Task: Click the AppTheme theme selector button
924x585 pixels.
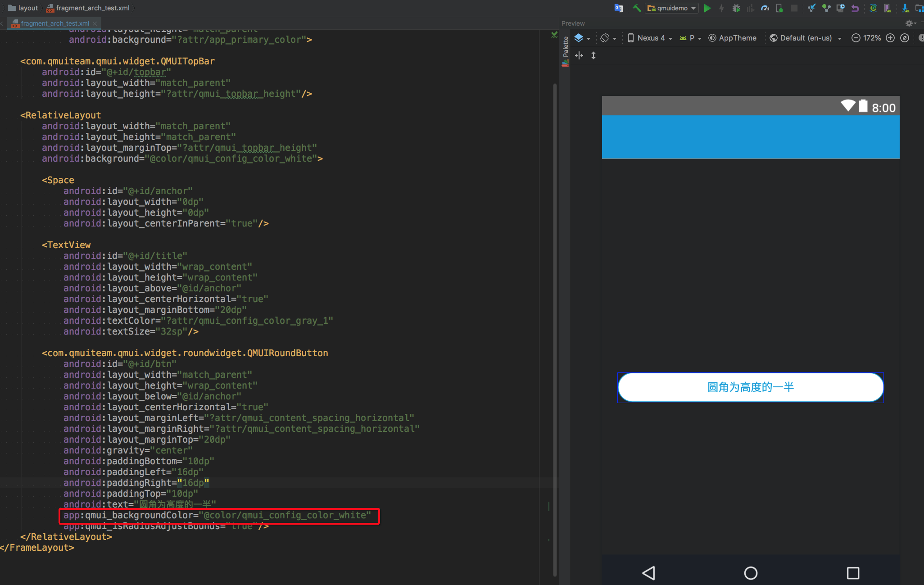Action: tap(733, 38)
